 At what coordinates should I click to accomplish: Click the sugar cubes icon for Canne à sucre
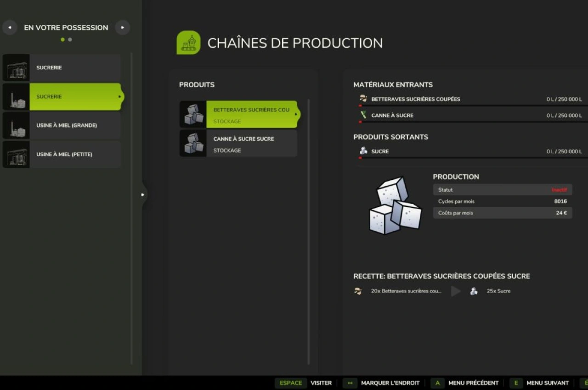pos(193,143)
